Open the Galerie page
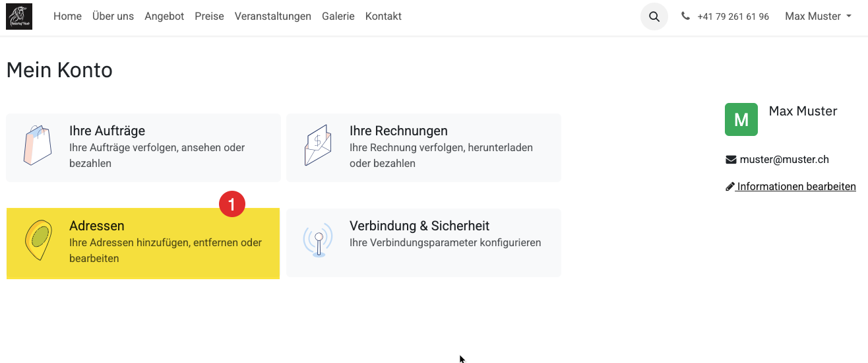Screen dimensions: 868x363 338,16
